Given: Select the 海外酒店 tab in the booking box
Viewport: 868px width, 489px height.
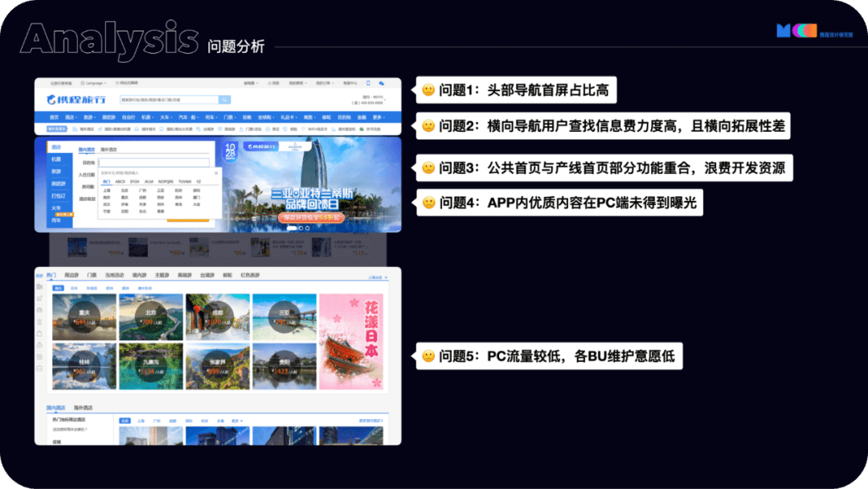Looking at the screenshot, I should coord(108,150).
